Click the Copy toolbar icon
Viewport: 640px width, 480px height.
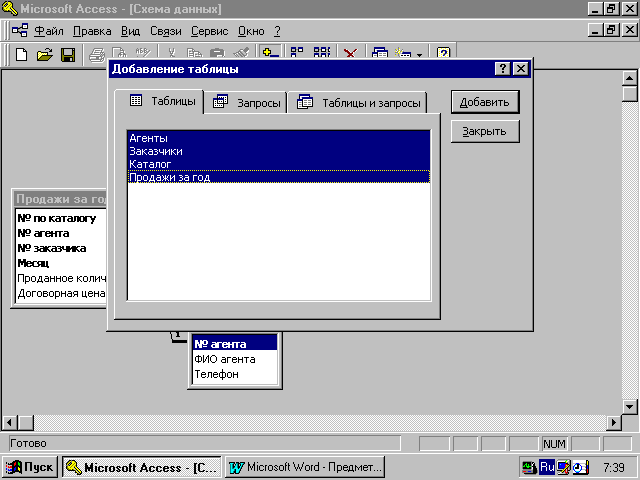coord(194,54)
